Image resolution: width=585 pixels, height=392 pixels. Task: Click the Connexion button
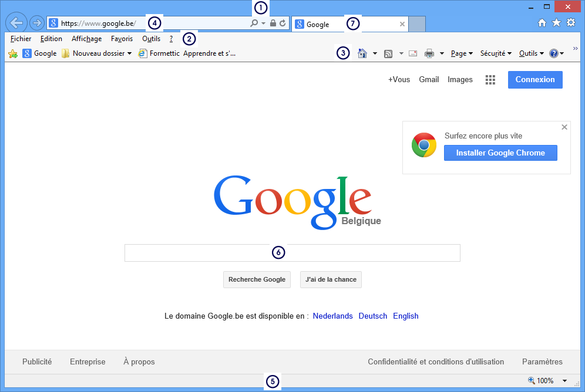click(535, 79)
